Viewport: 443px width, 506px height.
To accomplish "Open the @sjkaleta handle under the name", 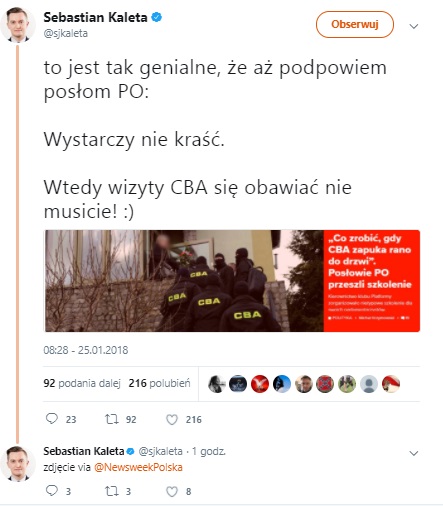I will click(66, 33).
